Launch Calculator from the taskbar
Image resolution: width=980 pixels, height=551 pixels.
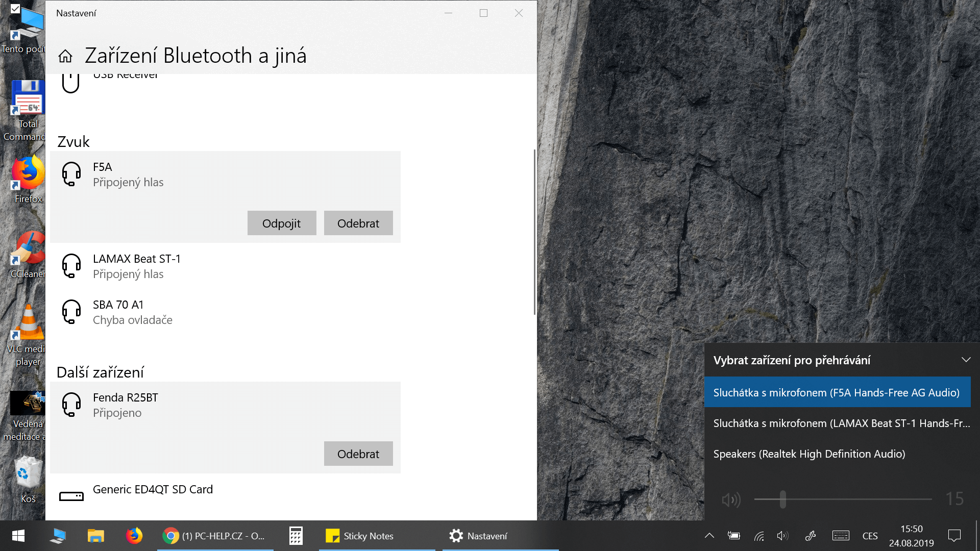296,536
